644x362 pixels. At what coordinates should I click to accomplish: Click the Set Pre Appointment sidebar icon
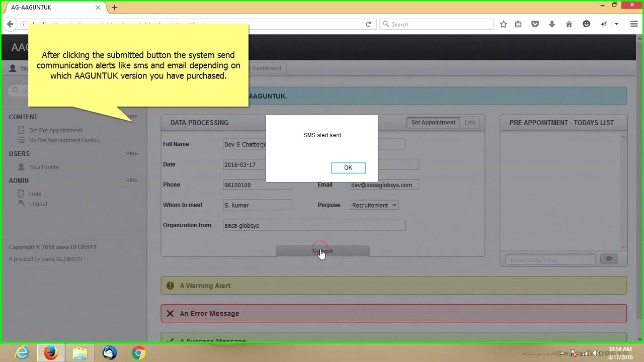[x=21, y=130]
